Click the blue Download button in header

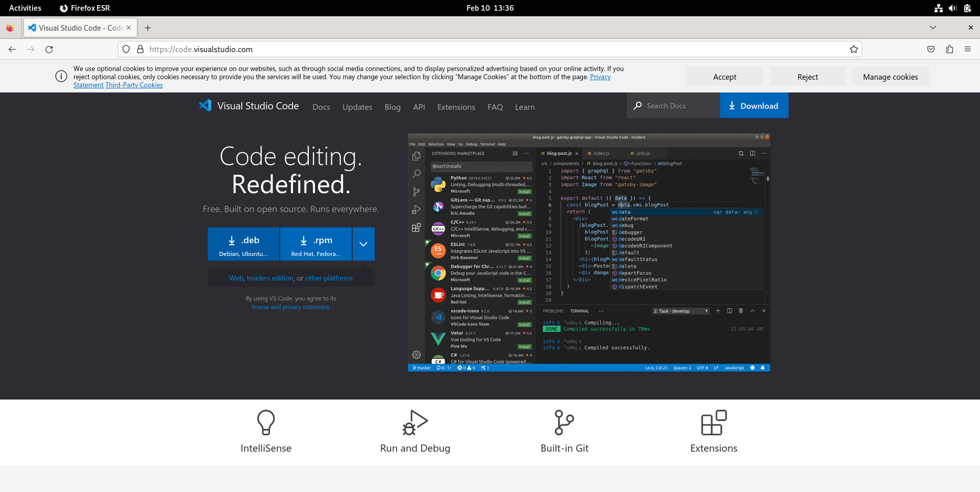click(x=754, y=106)
